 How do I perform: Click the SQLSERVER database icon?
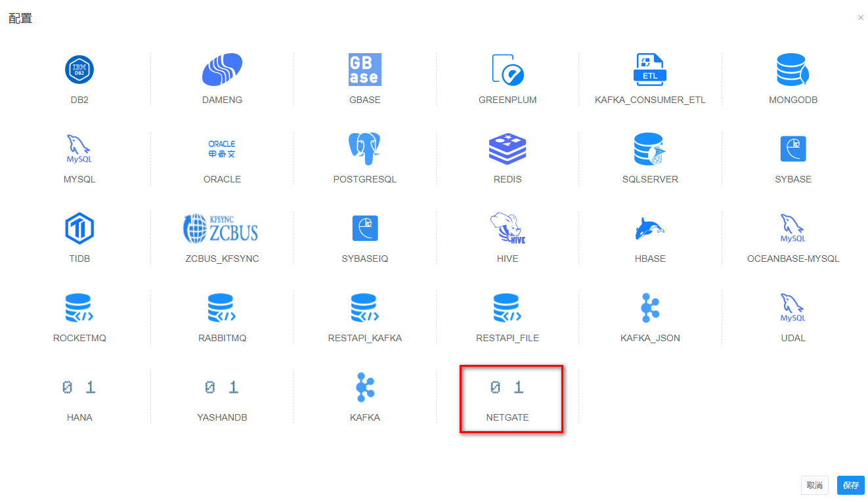pyautogui.click(x=650, y=150)
